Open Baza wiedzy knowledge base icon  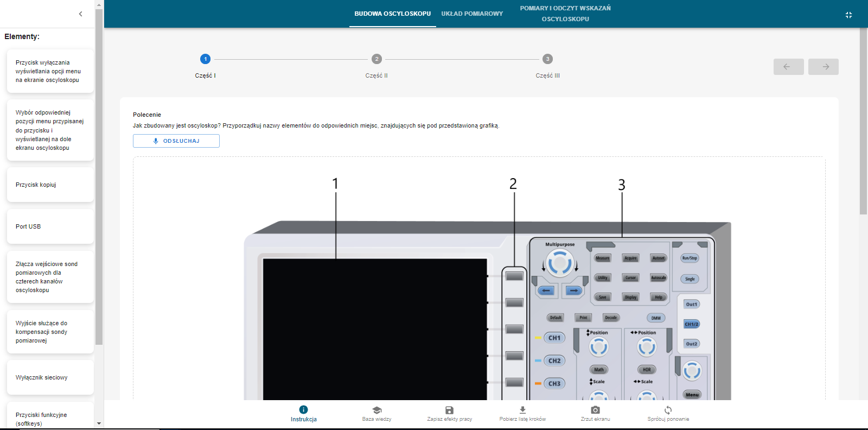click(376, 410)
